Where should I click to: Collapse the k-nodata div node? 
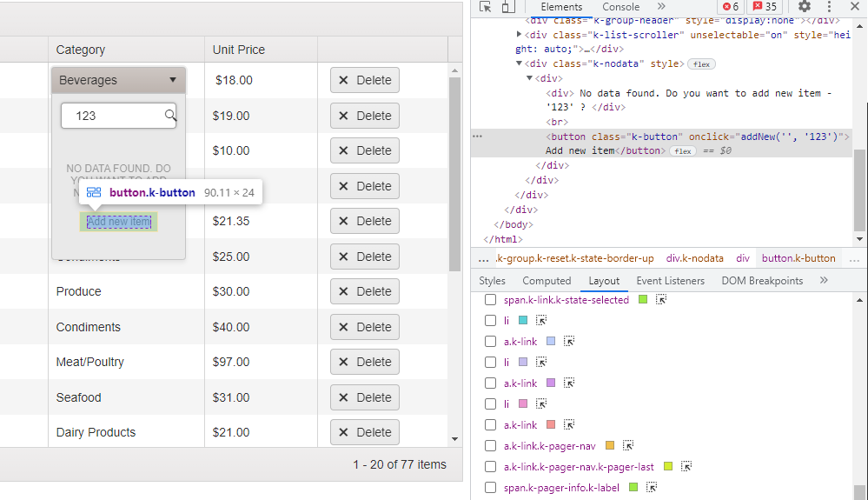pos(519,63)
